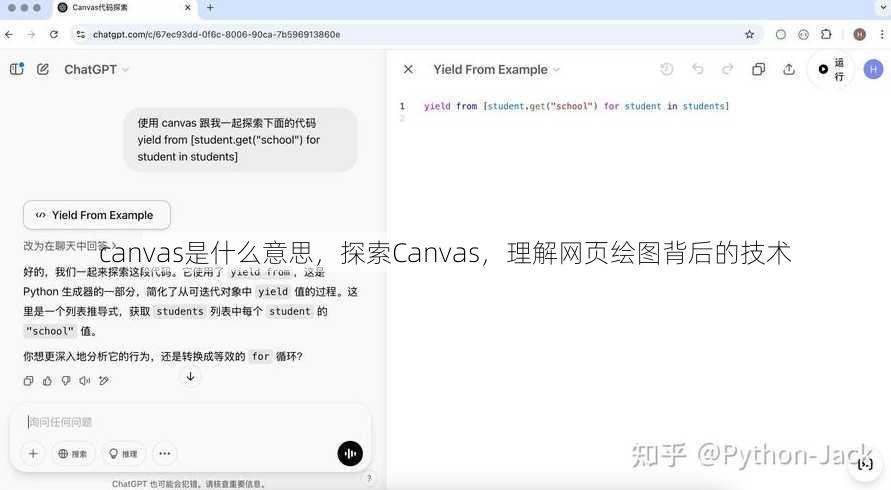Go forward in the browser
Image resolution: width=891 pixels, height=490 pixels.
(x=31, y=35)
